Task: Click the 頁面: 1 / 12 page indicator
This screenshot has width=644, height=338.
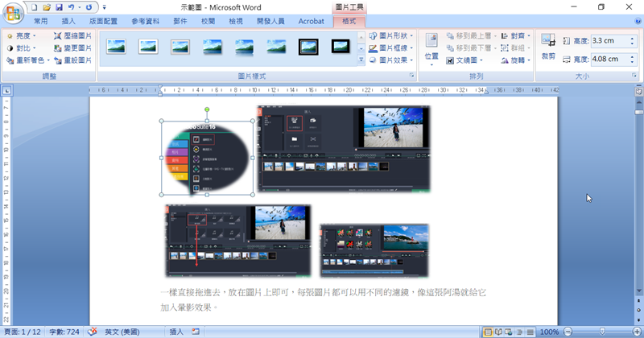Action: [x=23, y=332]
